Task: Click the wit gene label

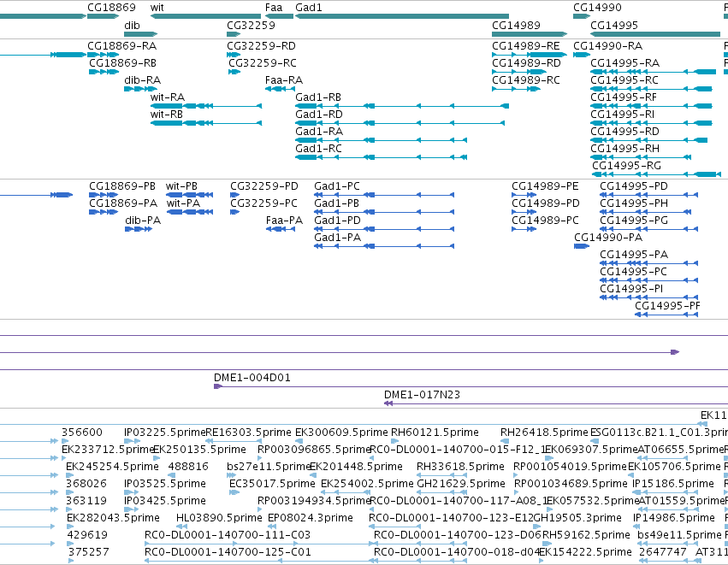Action: click(157, 8)
